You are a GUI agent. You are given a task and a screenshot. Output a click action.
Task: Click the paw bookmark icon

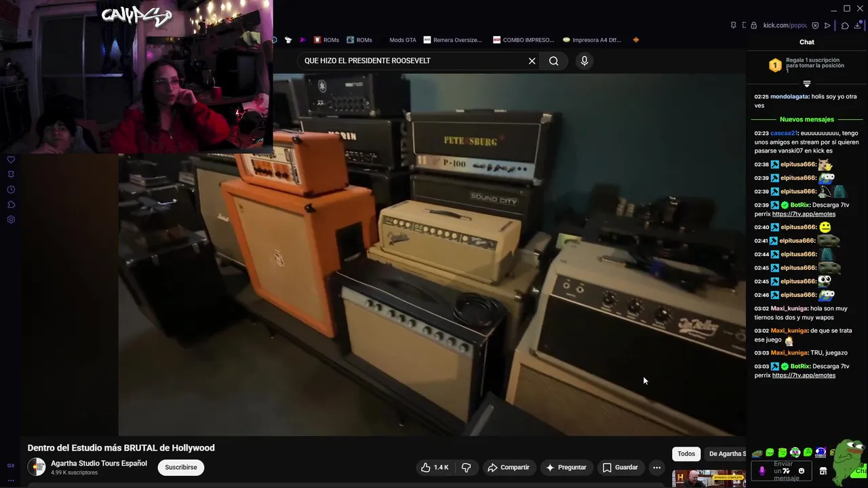288,40
